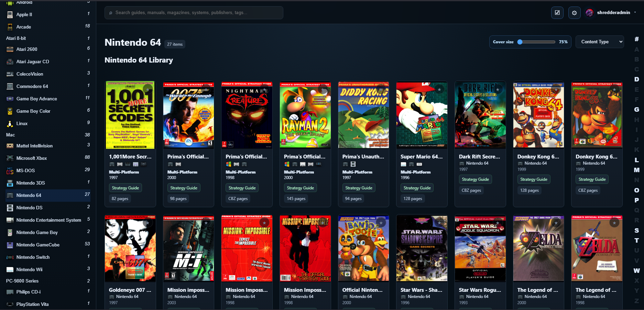Click Strategy Guide tag under Dark Rift
This screenshot has width=644, height=310.
coord(475,179)
